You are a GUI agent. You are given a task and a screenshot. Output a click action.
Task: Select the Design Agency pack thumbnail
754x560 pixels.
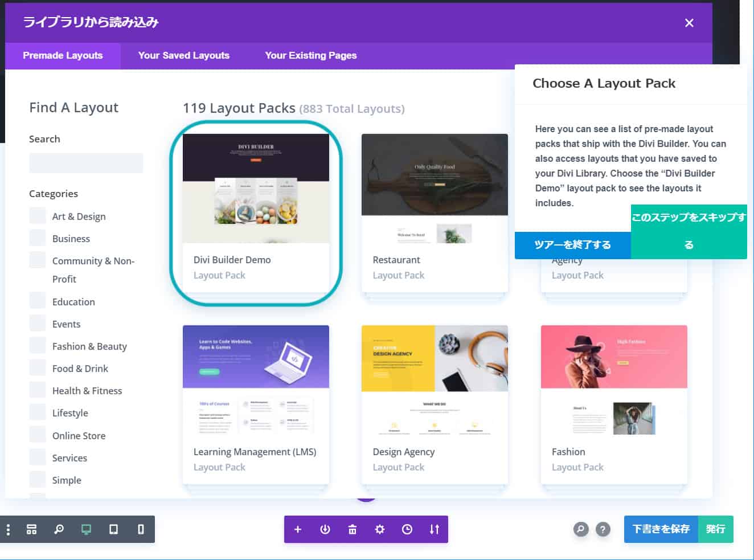435,380
